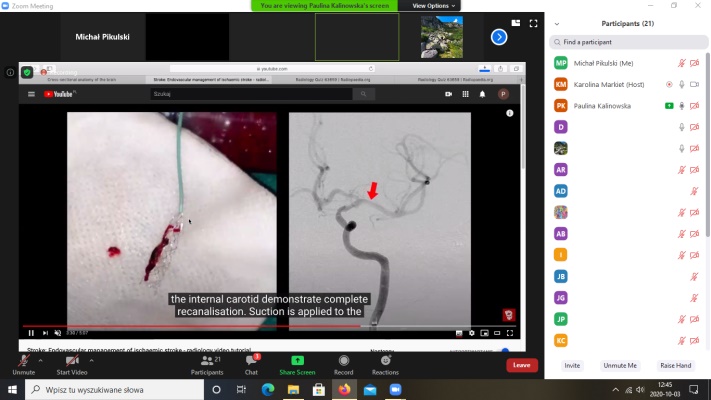Expand audio options caret beside Unmute

(x=40, y=361)
